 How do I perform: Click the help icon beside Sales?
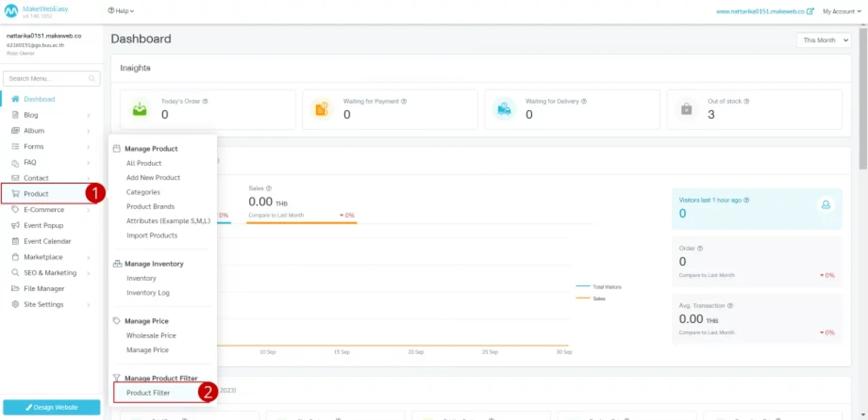[269, 188]
